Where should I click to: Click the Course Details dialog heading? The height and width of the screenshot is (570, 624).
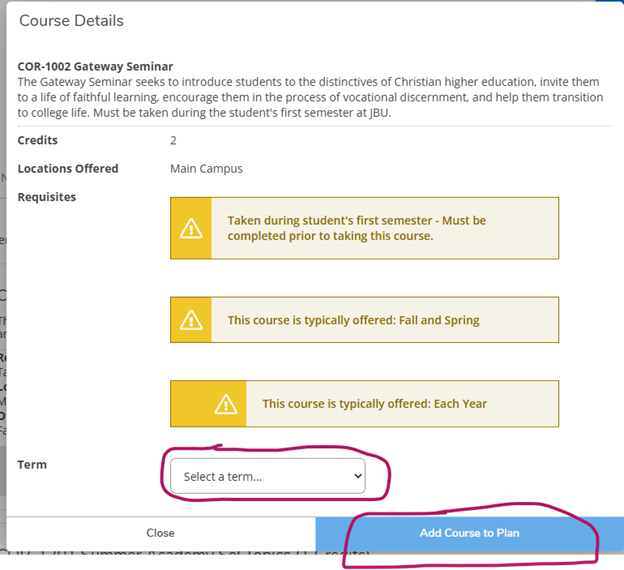[x=72, y=20]
